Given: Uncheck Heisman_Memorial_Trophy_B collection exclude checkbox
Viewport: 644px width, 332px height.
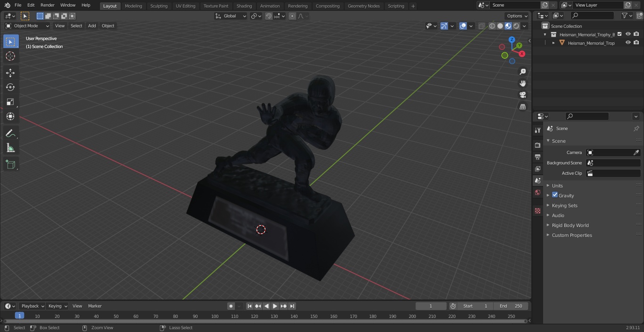Looking at the screenshot, I should pyautogui.click(x=620, y=34).
